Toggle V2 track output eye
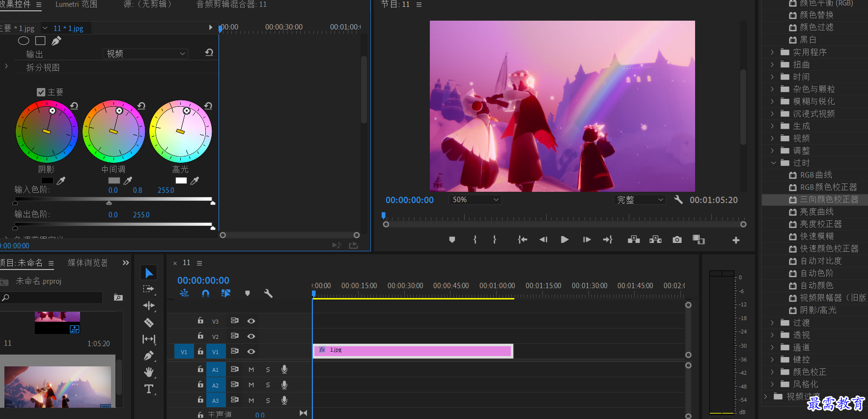The width and height of the screenshot is (868, 419). click(x=251, y=336)
